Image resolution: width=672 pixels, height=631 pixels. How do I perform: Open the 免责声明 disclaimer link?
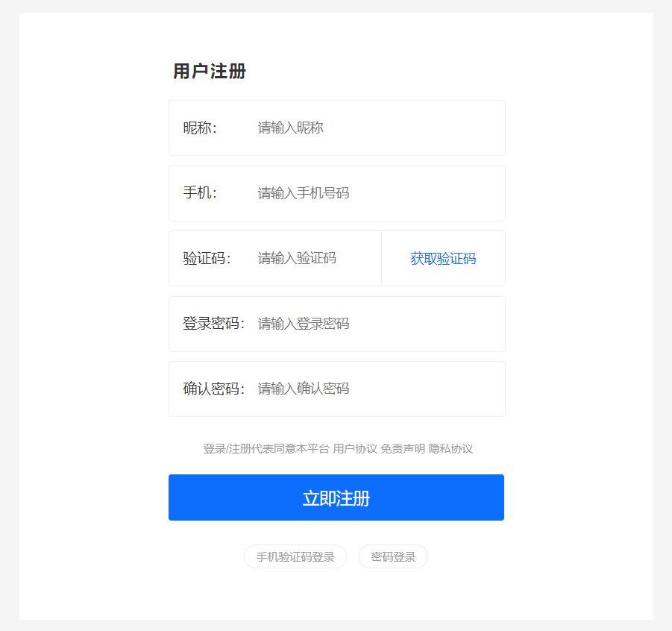403,449
